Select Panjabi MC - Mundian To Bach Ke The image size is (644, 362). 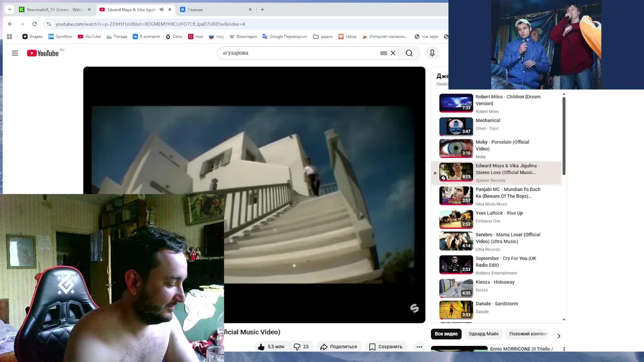coord(496,196)
